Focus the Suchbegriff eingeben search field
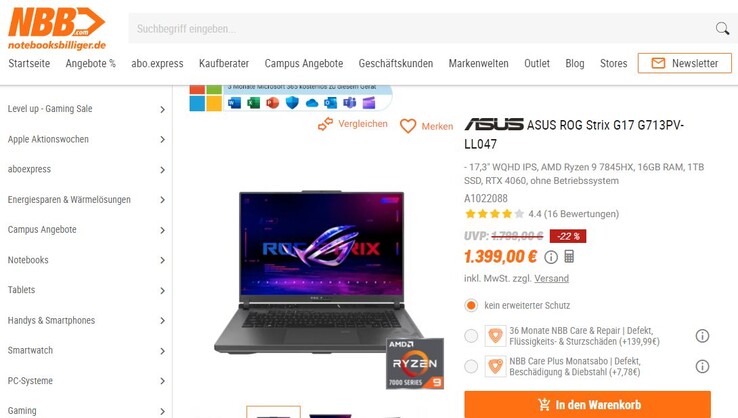The width and height of the screenshot is (738, 418). 419,29
